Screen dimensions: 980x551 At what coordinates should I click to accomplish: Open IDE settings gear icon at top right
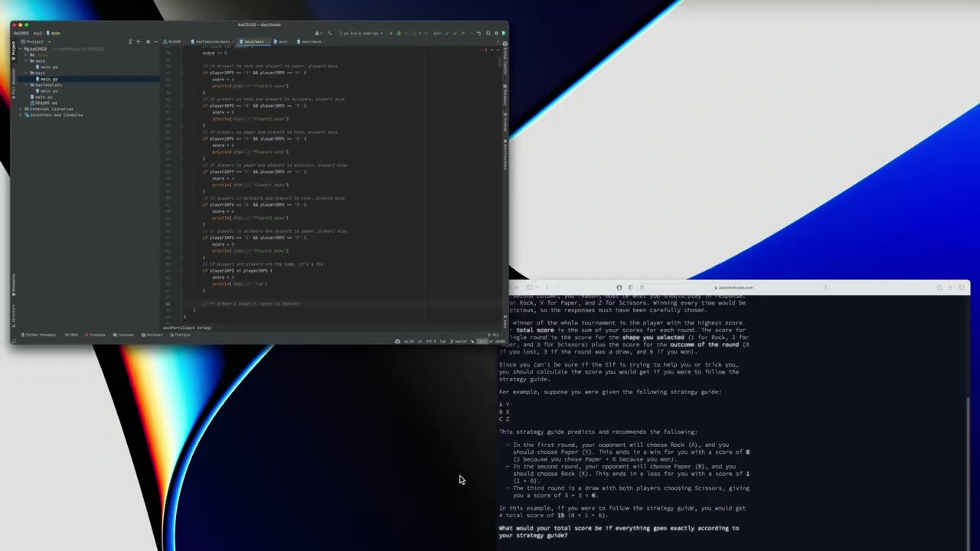pos(496,34)
